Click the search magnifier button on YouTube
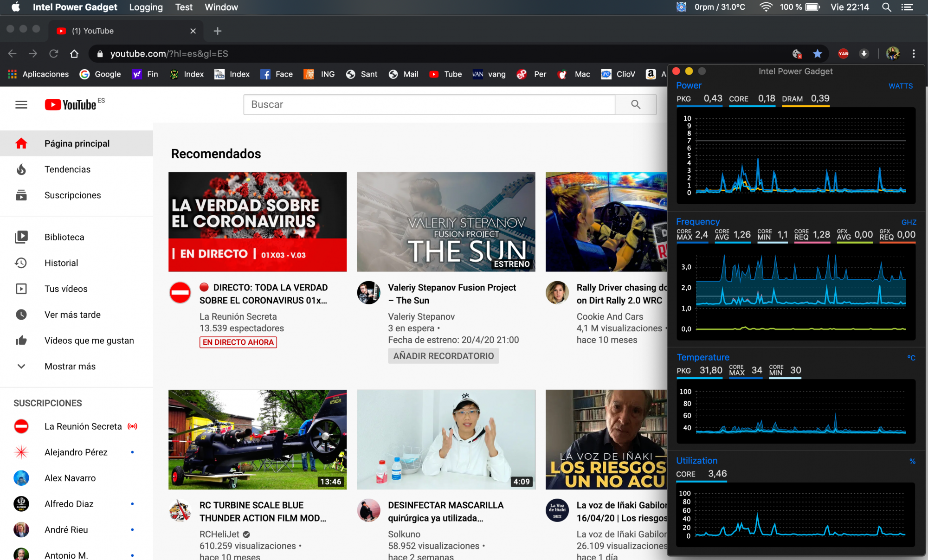 636,105
